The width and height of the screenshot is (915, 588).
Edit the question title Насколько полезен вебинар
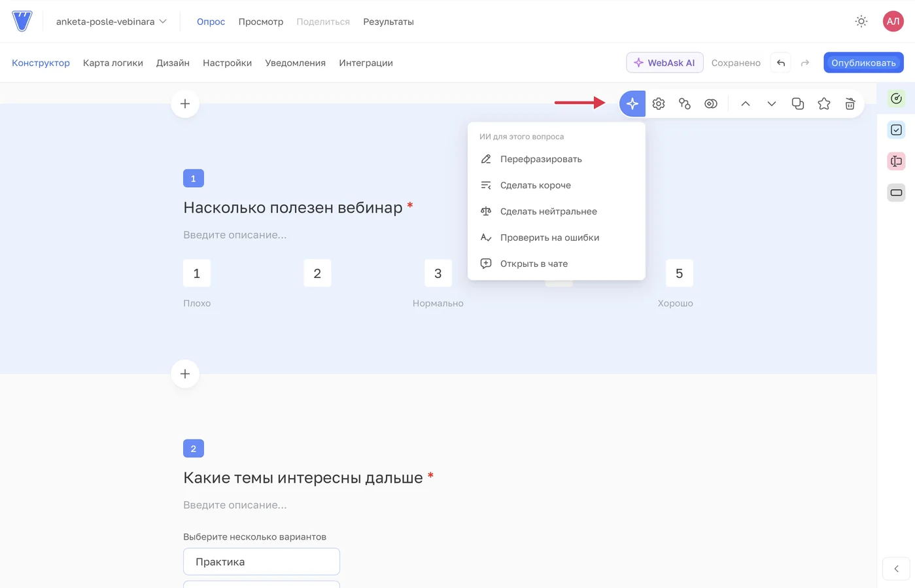point(293,207)
